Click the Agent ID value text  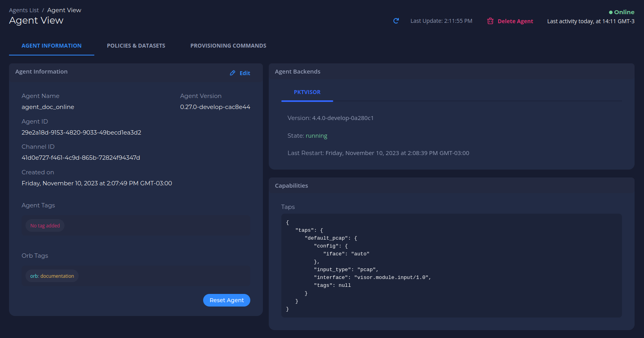[x=81, y=133]
